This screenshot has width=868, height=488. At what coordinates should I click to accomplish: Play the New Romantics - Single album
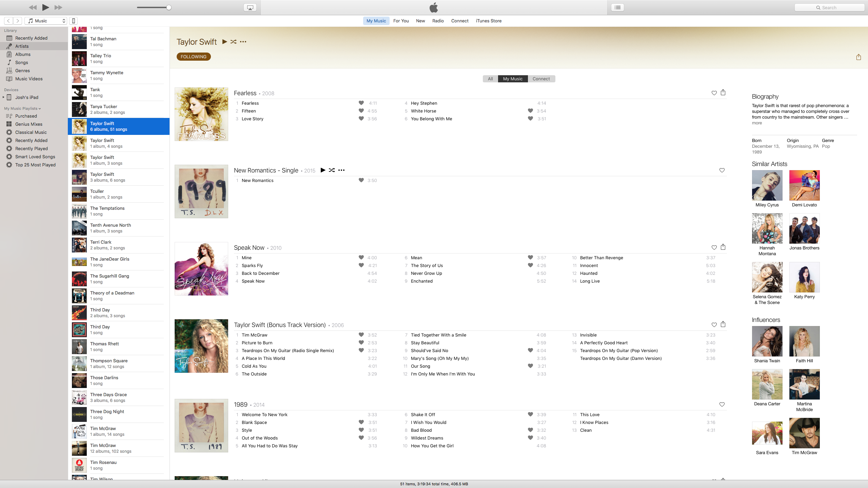tap(323, 170)
